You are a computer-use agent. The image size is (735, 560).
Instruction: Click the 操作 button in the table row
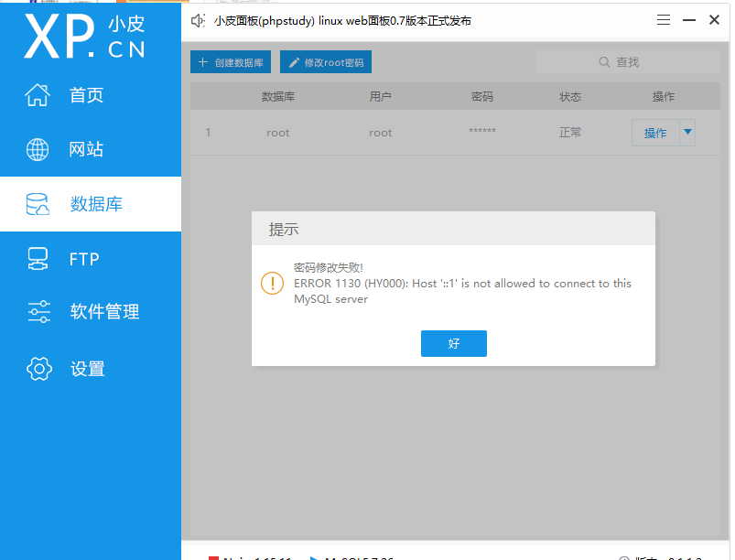(x=655, y=132)
